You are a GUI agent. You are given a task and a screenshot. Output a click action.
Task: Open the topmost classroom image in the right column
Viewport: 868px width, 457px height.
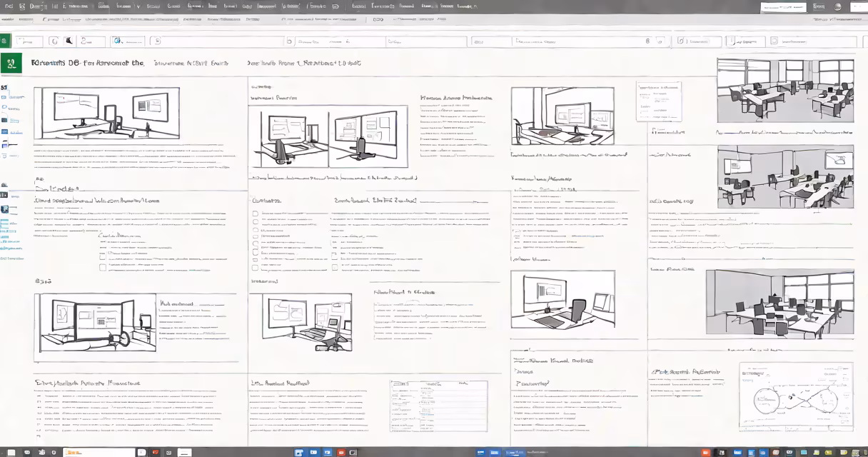point(785,90)
